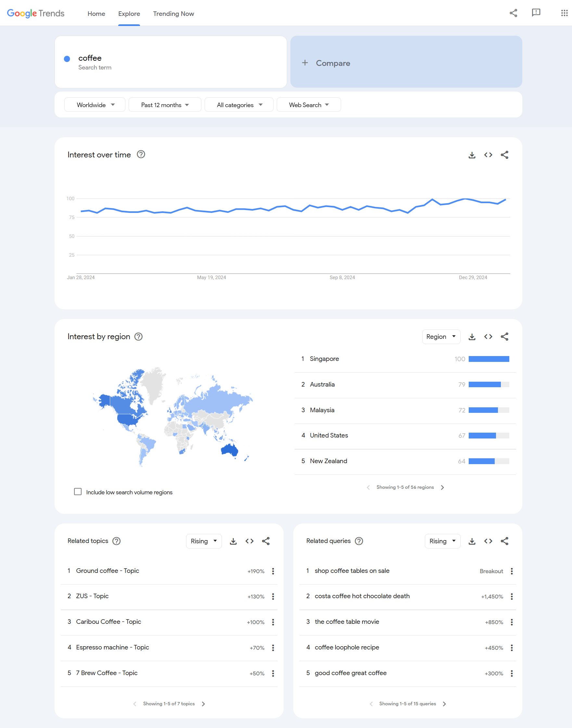Open United States in the region list

click(x=329, y=435)
